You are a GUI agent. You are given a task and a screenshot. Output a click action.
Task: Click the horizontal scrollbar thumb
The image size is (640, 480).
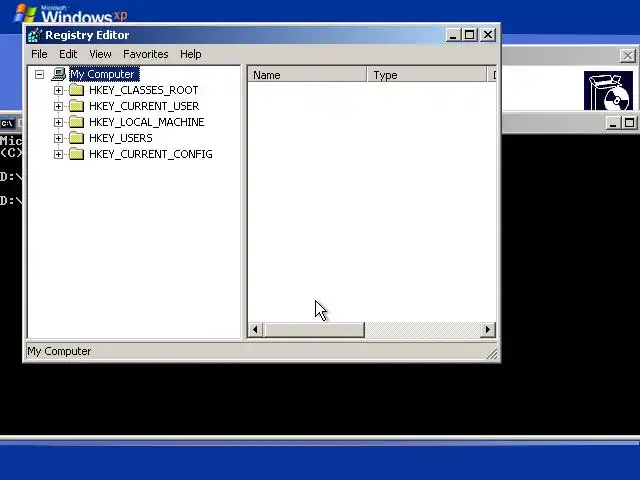(313, 329)
